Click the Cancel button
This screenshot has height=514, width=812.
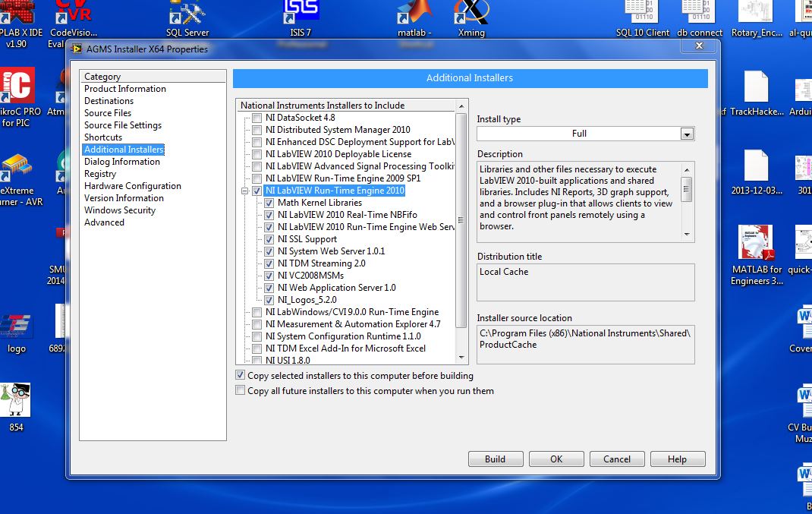click(x=617, y=459)
